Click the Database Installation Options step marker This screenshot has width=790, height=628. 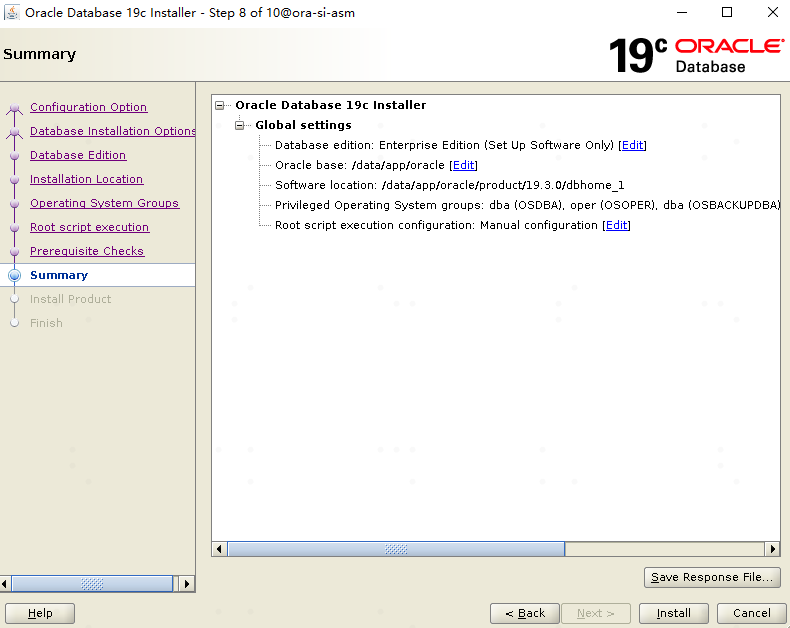pos(15,132)
